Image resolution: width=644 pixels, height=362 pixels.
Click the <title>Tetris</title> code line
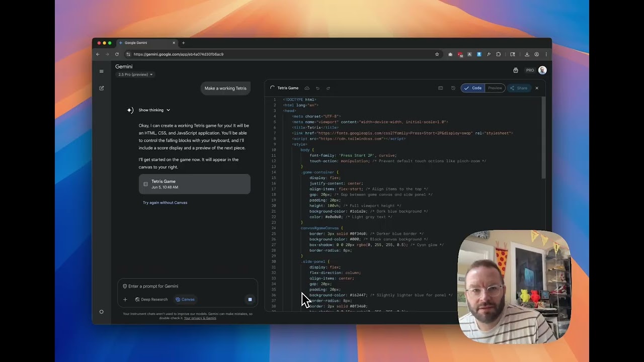[315, 128]
